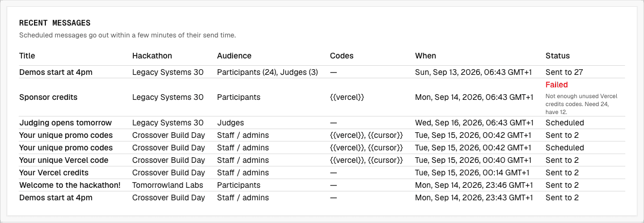The width and height of the screenshot is (644, 223).
Task: Click the Mon, Sep 14, 2026, 23:46 timestamp
Action: point(474,185)
